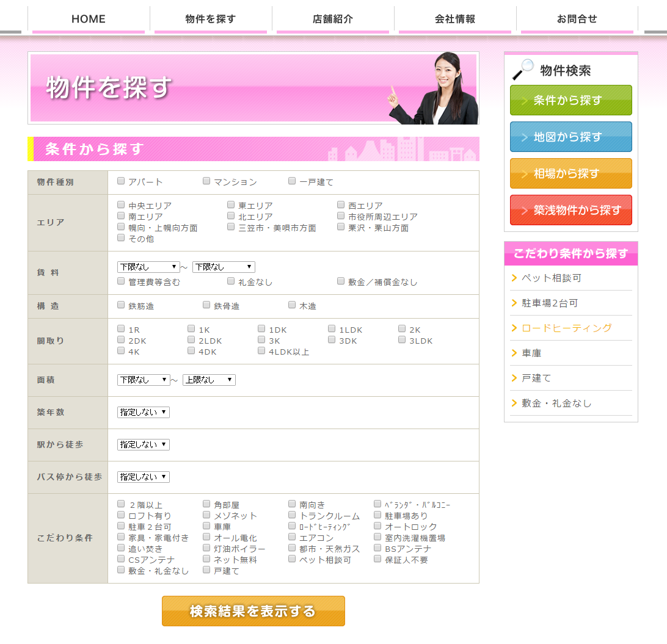This screenshot has width=667, height=644.
Task: Click the arrow icon on 地図から探す button
Action: click(x=524, y=137)
